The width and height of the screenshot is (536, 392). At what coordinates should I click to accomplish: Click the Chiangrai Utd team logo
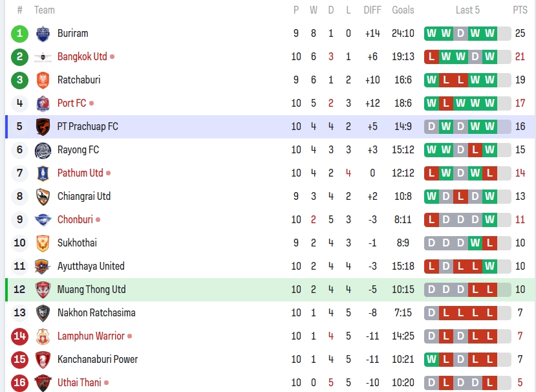(x=43, y=197)
